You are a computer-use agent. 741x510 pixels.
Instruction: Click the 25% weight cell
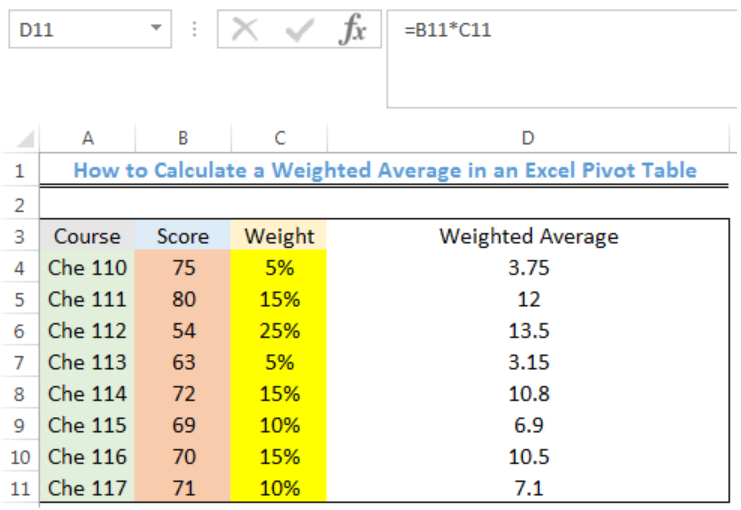[279, 331]
